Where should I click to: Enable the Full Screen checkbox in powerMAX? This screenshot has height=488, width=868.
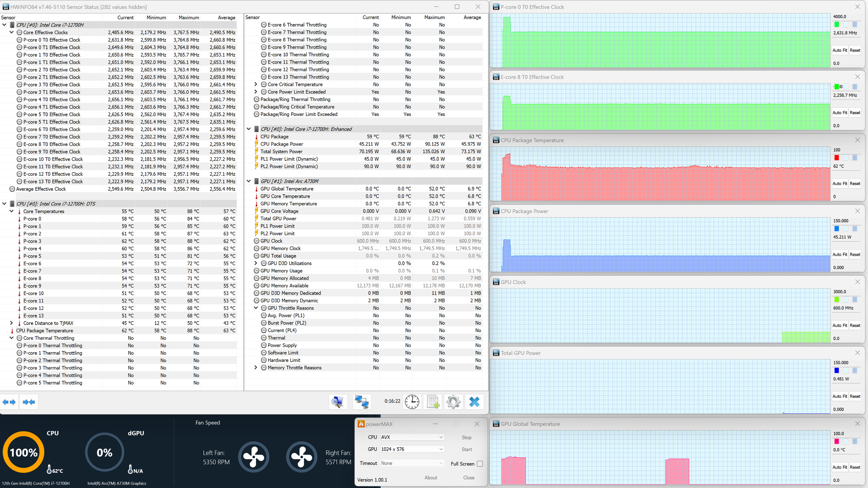(480, 464)
